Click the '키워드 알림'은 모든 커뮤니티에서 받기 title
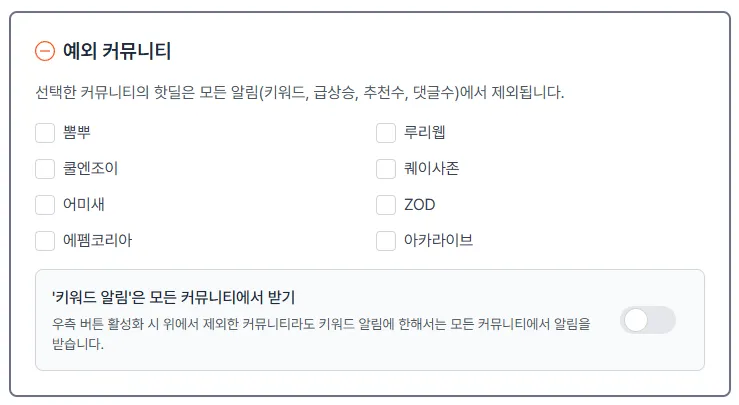Screen dimensions: 739x405 [173, 298]
